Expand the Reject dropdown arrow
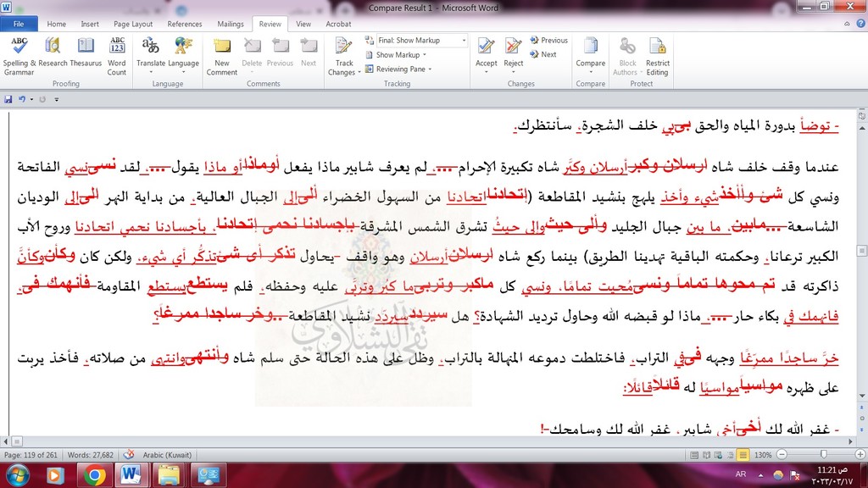 pos(513,73)
